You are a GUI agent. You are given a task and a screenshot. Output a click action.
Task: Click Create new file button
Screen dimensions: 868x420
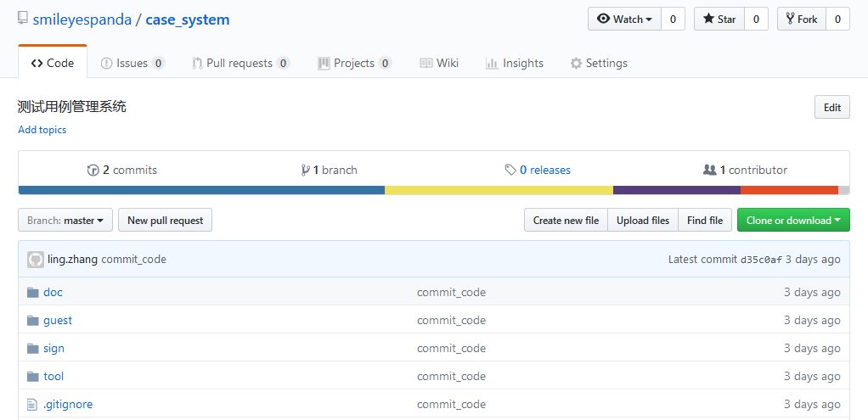pyautogui.click(x=566, y=221)
